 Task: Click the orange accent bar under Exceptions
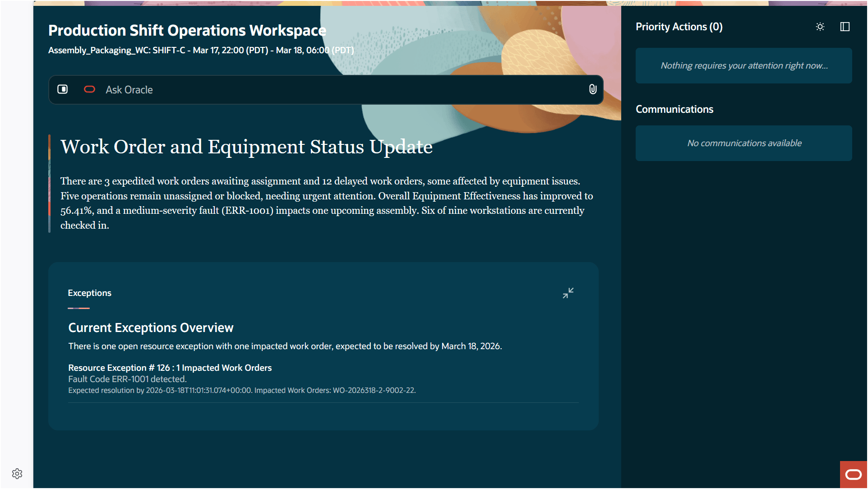click(78, 308)
